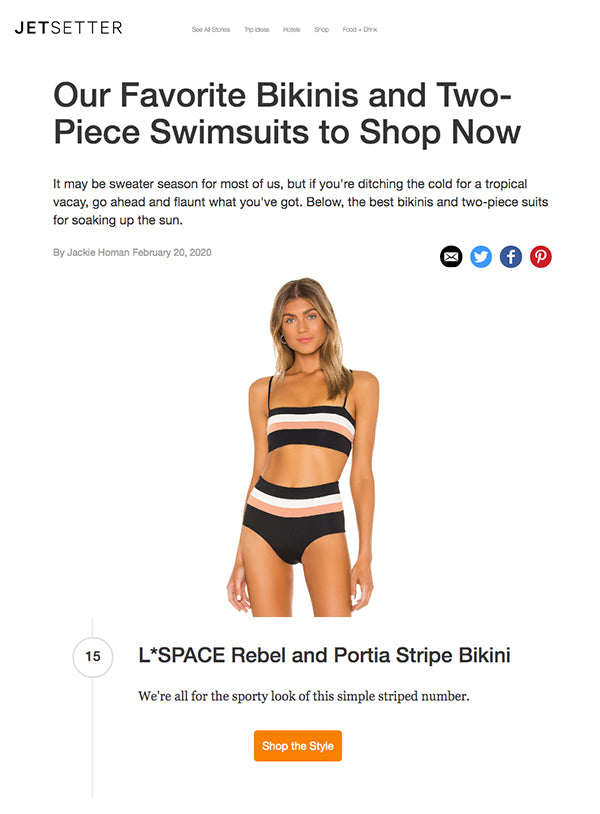Image resolution: width=600 pixels, height=814 pixels.
Task: Open author Jackie Homan's byline link
Action: pos(98,252)
